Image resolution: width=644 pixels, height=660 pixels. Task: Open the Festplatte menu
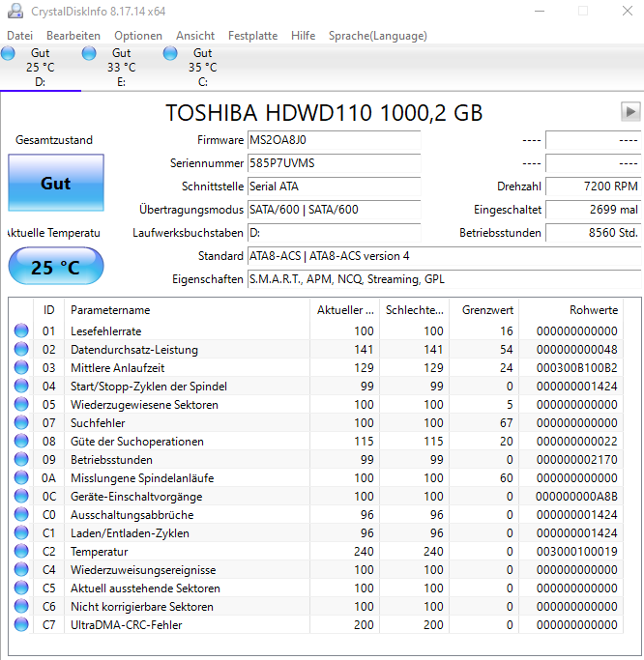tap(252, 36)
